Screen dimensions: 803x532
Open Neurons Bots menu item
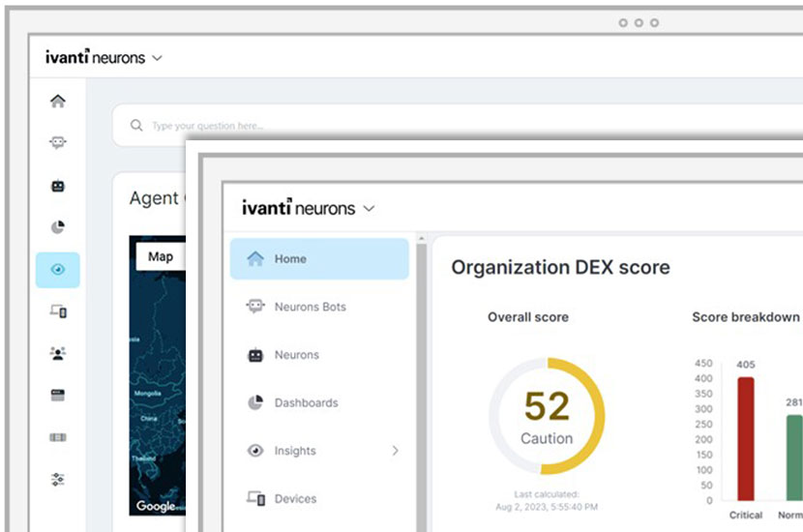tap(310, 307)
